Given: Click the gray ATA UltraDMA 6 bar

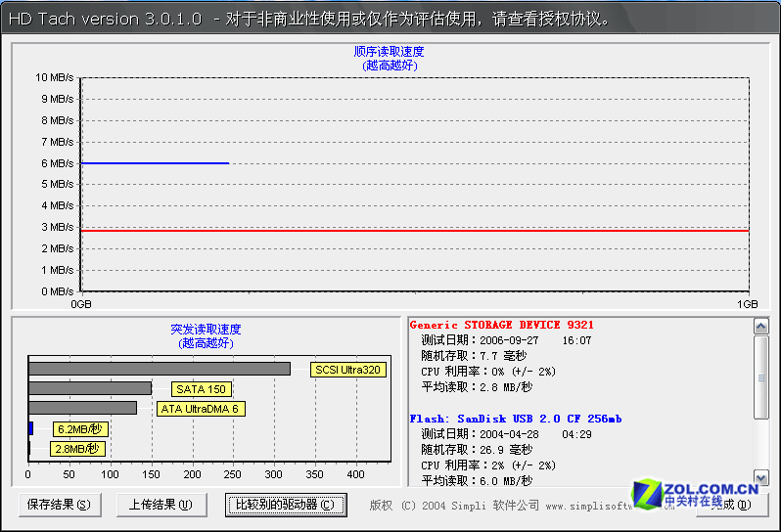Looking at the screenshot, I should (82, 408).
